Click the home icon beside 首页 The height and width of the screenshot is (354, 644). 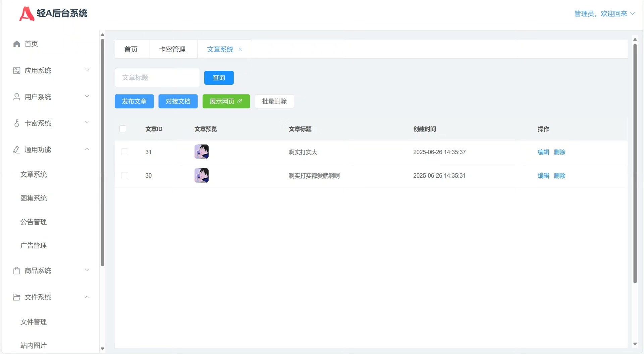click(x=16, y=44)
